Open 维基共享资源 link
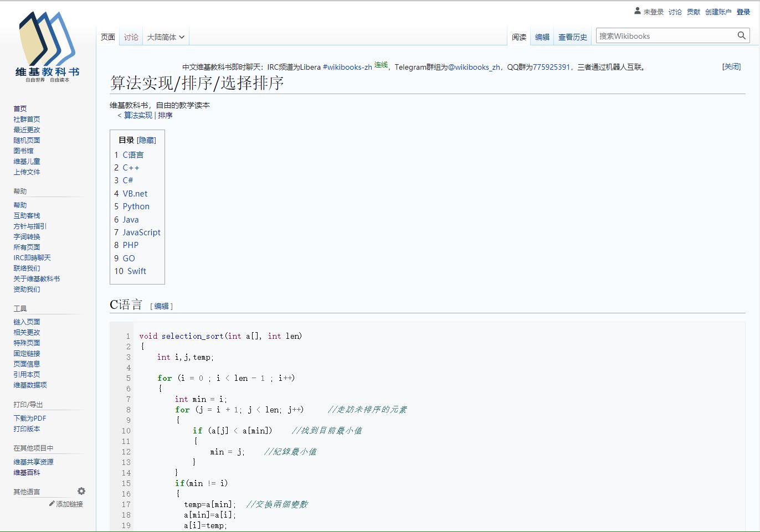 (33, 462)
